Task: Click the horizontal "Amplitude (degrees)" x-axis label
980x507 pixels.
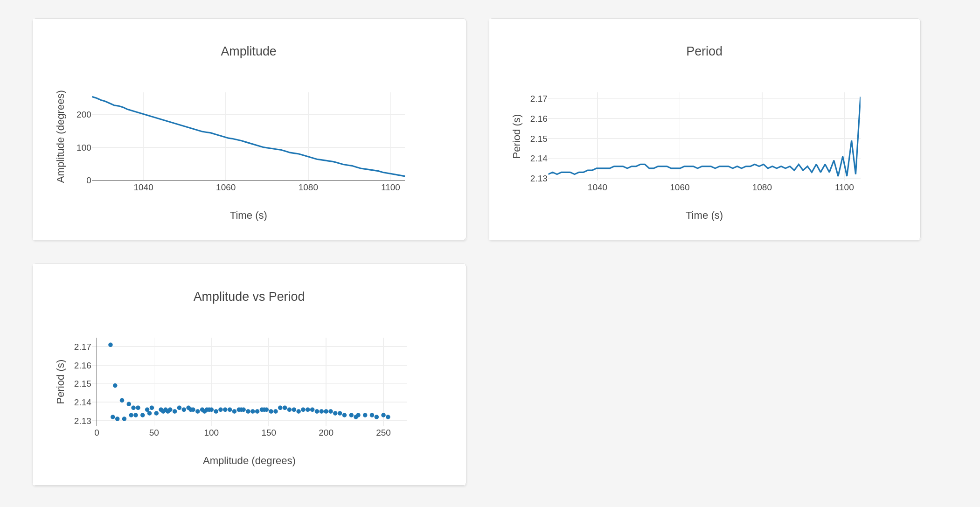Action: point(249,461)
